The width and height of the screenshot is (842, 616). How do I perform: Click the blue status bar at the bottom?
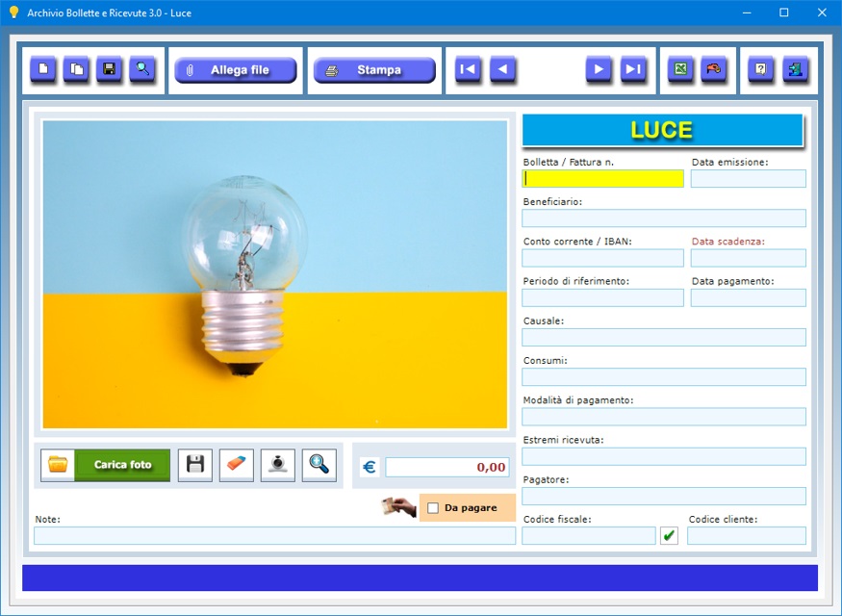[420, 577]
